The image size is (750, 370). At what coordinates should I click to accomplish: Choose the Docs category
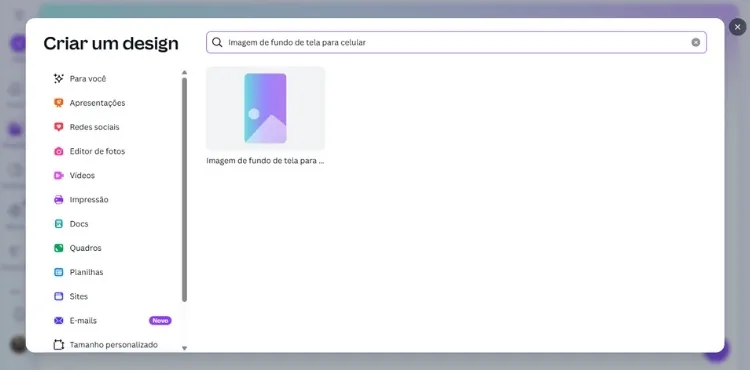click(x=79, y=224)
